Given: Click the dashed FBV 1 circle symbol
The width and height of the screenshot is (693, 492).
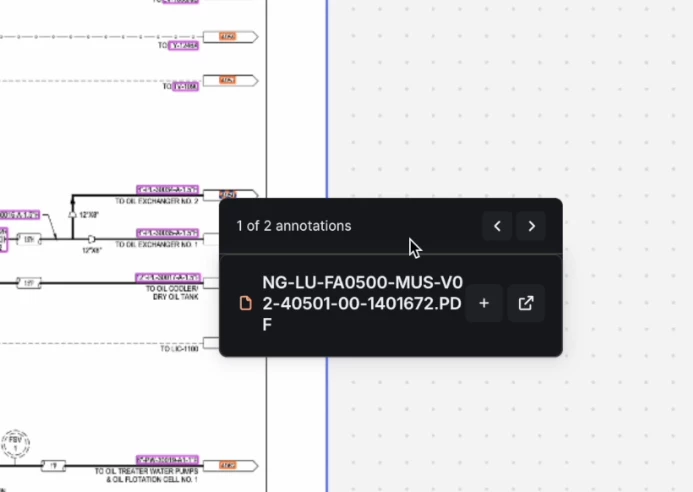Looking at the screenshot, I should (x=15, y=444).
